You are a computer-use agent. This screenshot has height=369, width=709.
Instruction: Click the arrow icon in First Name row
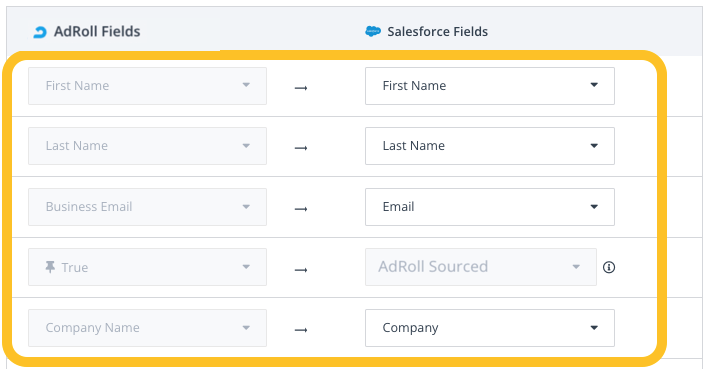[301, 88]
